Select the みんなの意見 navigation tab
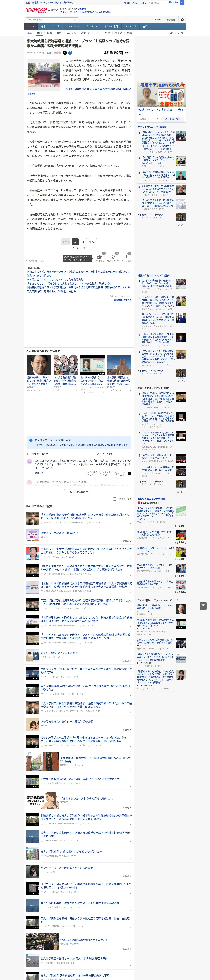The image size is (210, 980). pyautogui.click(x=111, y=27)
